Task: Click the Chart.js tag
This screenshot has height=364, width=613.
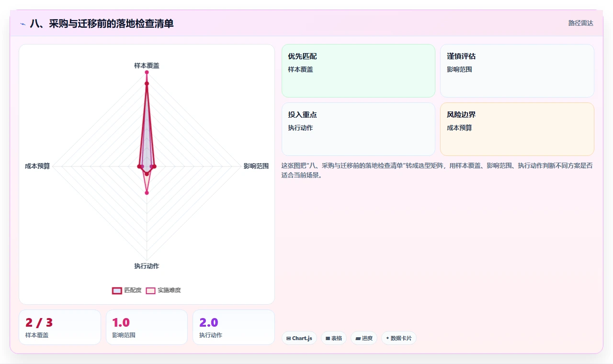Action: tap(299, 338)
